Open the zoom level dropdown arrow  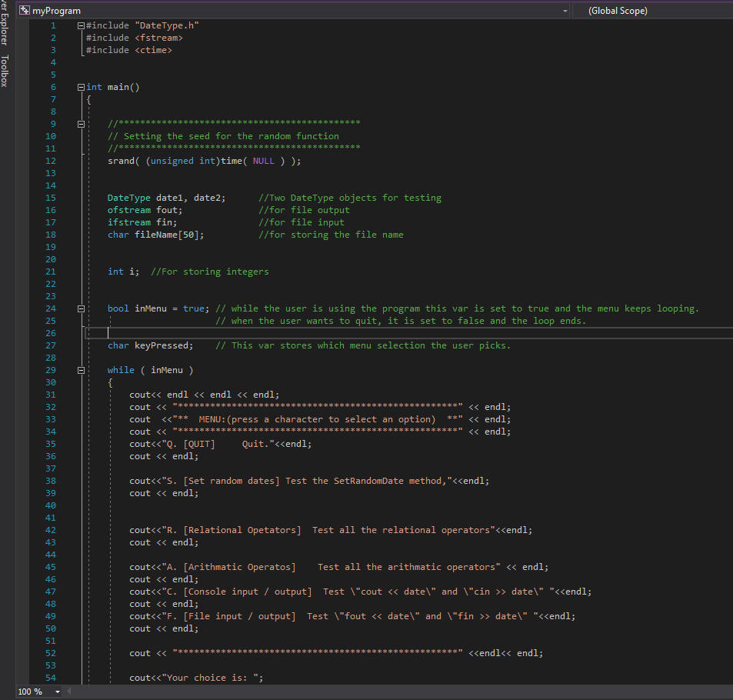coord(58,692)
